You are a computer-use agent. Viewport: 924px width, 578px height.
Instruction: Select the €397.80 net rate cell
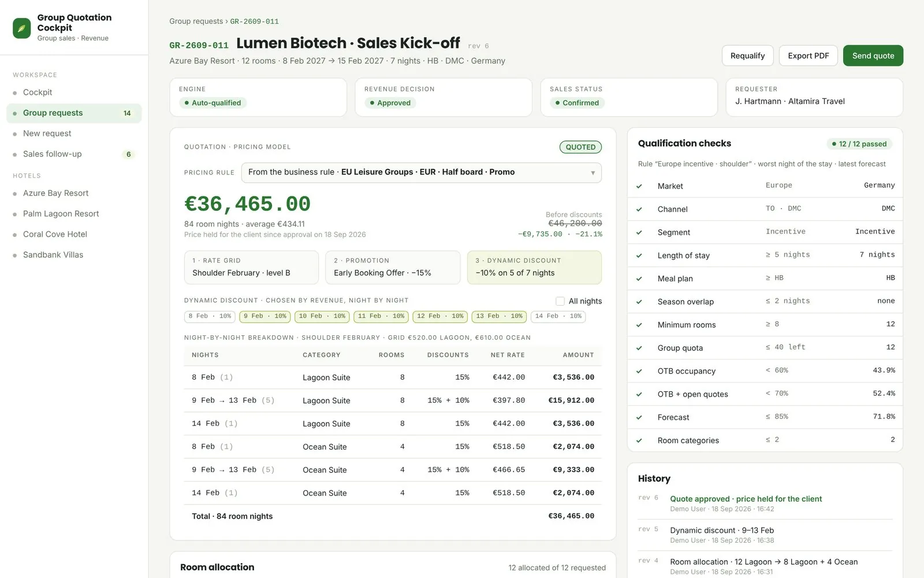509,401
